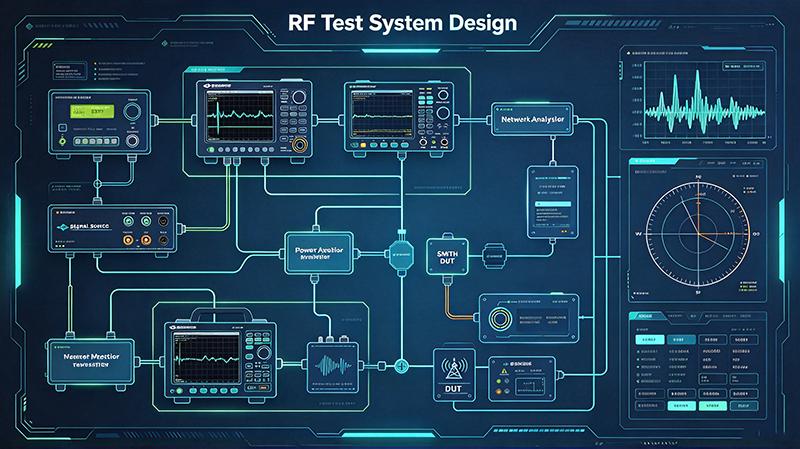
Task: Turn the round knob on the portable analyzer
Action: pos(264,352)
